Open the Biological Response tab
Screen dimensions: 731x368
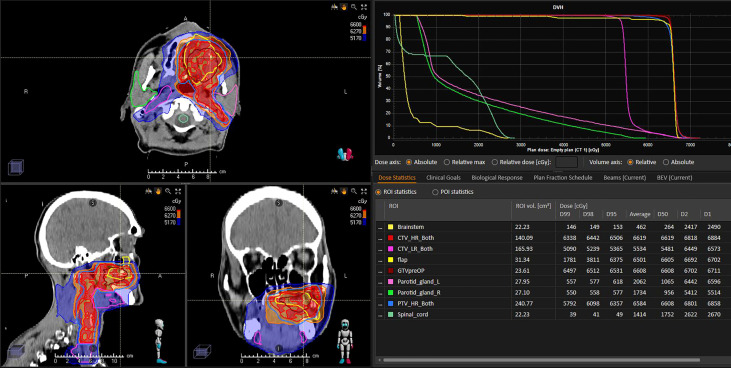tap(497, 178)
